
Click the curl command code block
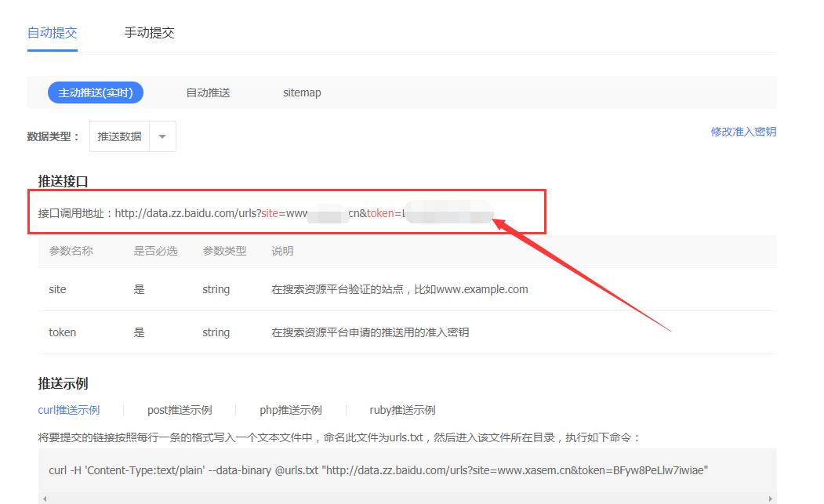378,470
